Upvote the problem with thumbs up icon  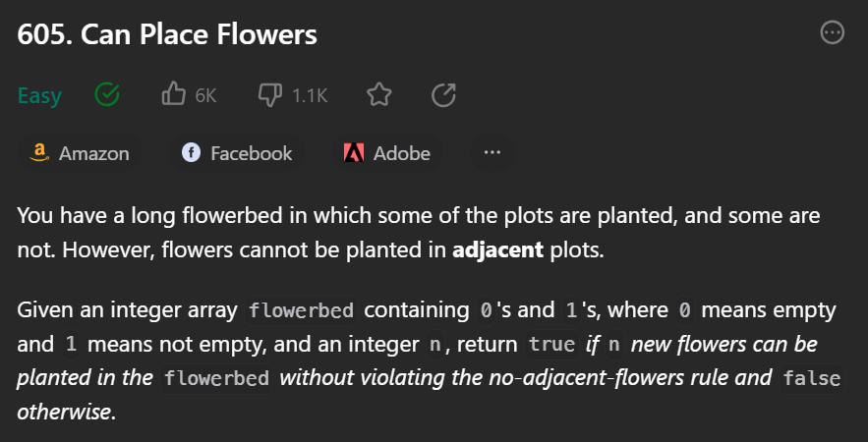coord(173,95)
